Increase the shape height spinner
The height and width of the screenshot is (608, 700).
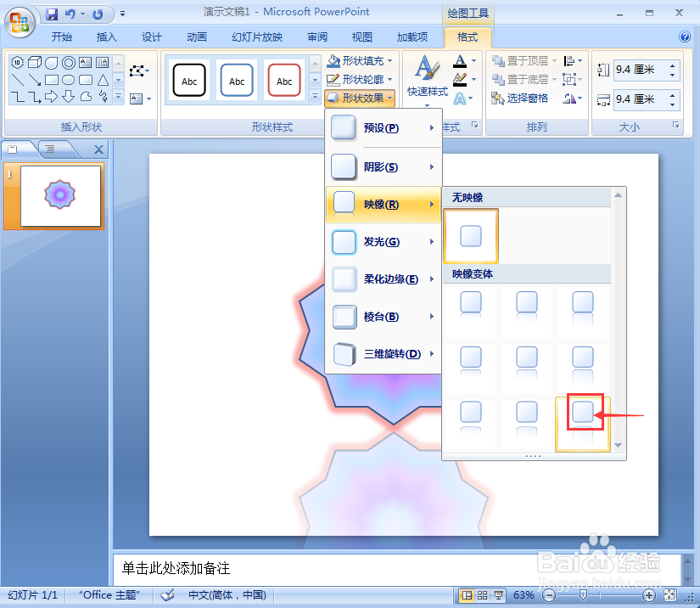pos(672,66)
